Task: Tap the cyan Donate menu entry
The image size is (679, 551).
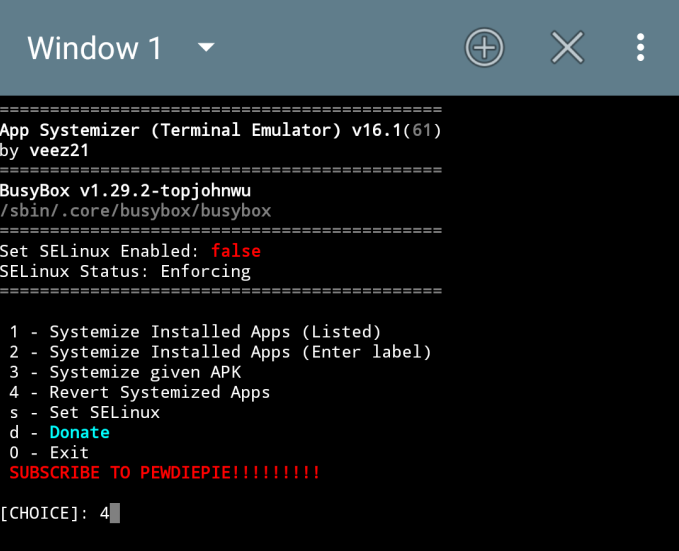Action: [x=80, y=432]
